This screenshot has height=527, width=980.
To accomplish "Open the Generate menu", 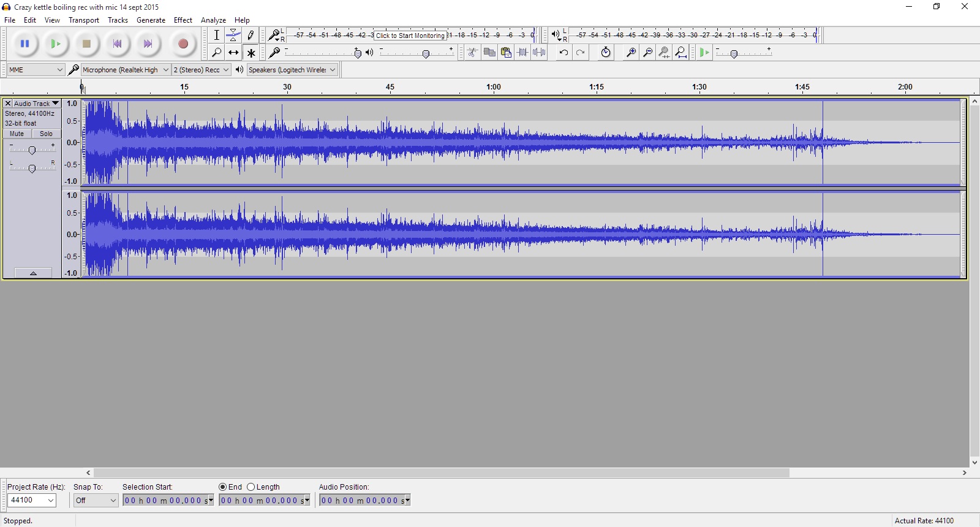I will [151, 20].
